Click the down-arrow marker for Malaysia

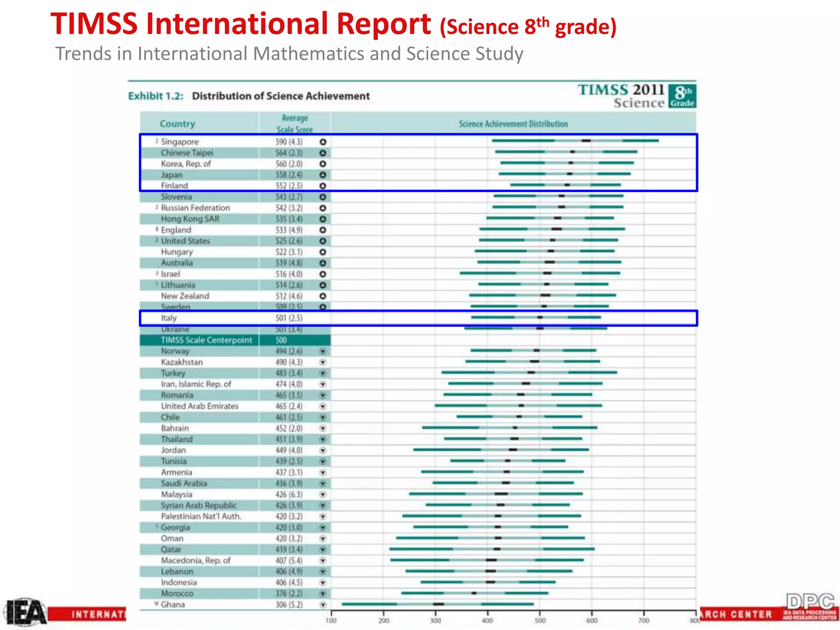pyautogui.click(x=323, y=495)
